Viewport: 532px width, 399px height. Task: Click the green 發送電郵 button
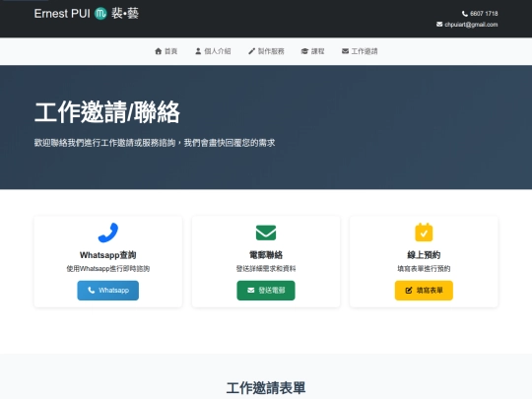pyautogui.click(x=266, y=291)
